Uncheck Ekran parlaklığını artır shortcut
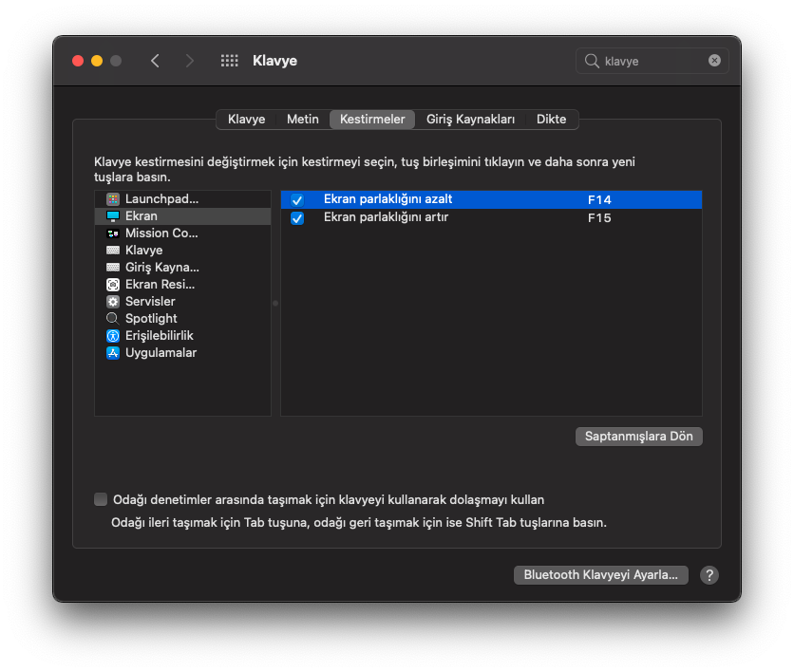This screenshot has width=794, height=672. pos(297,218)
